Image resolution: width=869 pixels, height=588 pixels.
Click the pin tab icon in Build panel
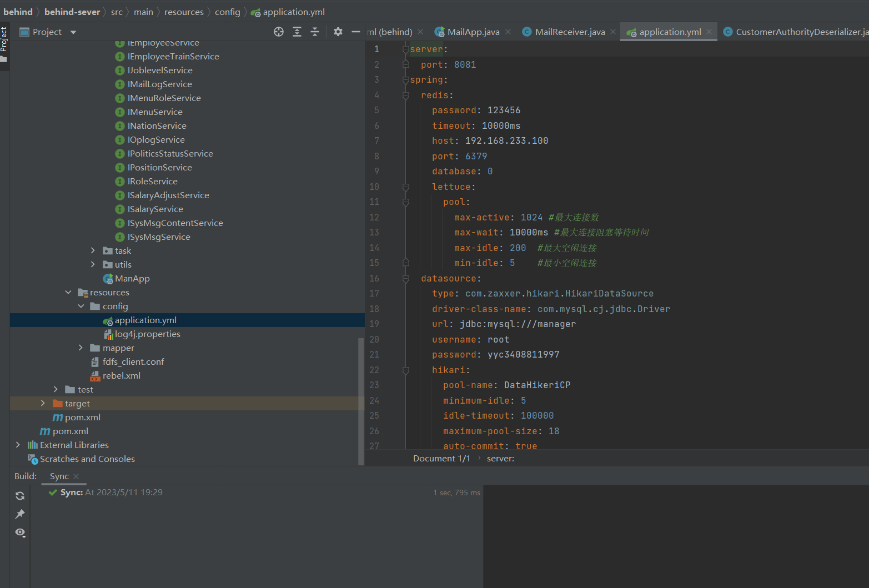(x=20, y=514)
